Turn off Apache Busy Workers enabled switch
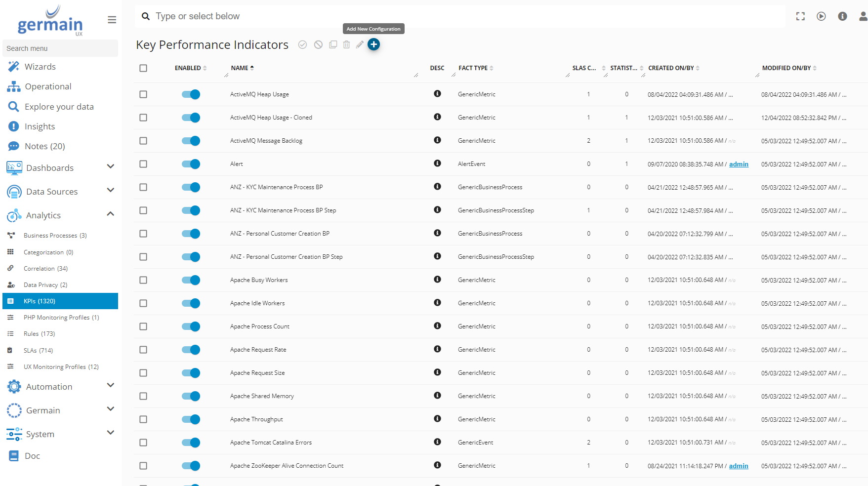Screen dimensions: 868x486 click(x=191, y=280)
